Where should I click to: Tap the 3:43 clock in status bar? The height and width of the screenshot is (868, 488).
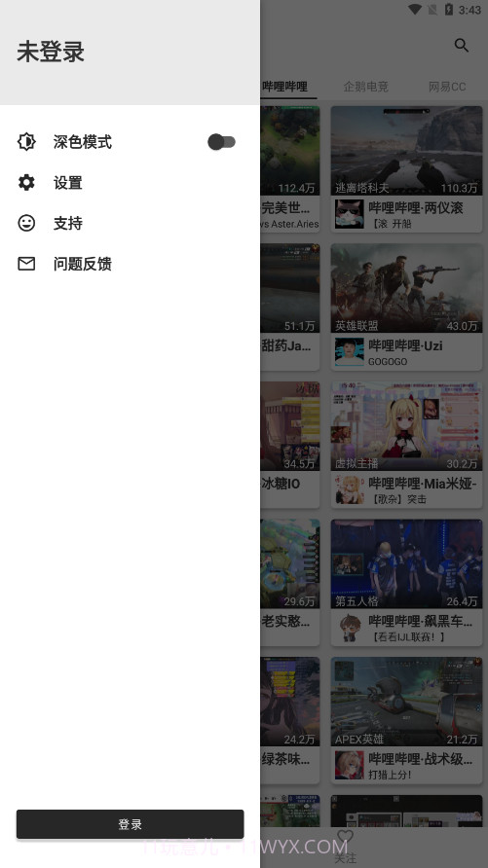469,10
